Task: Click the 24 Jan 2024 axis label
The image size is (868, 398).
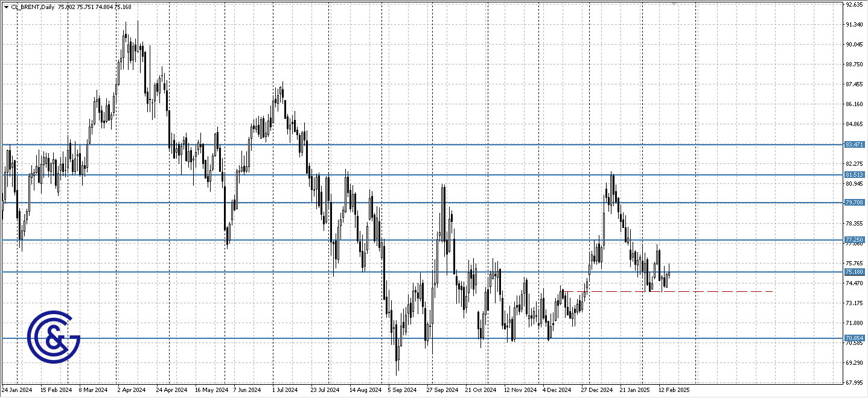Action: [16, 390]
